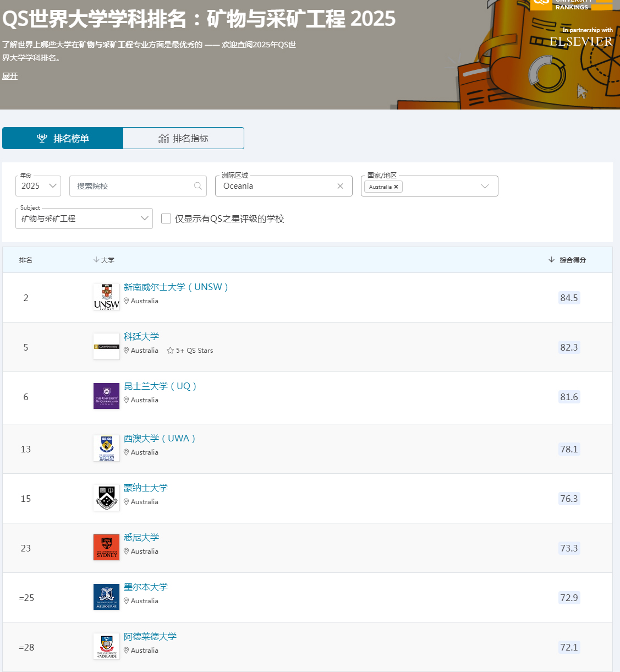The height and width of the screenshot is (672, 620).
Task: Expand the 国家/地区 dropdown arrow
Action: [x=485, y=186]
